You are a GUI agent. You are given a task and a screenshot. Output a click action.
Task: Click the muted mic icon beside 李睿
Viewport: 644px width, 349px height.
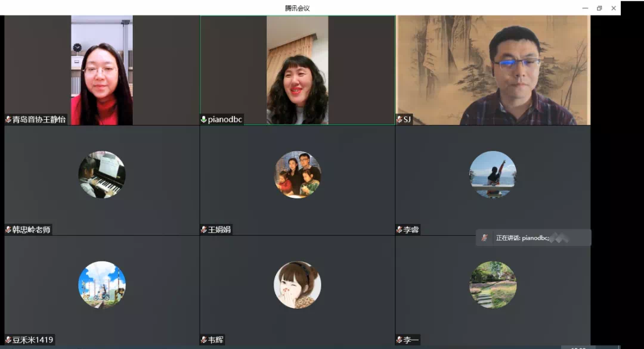tap(400, 230)
